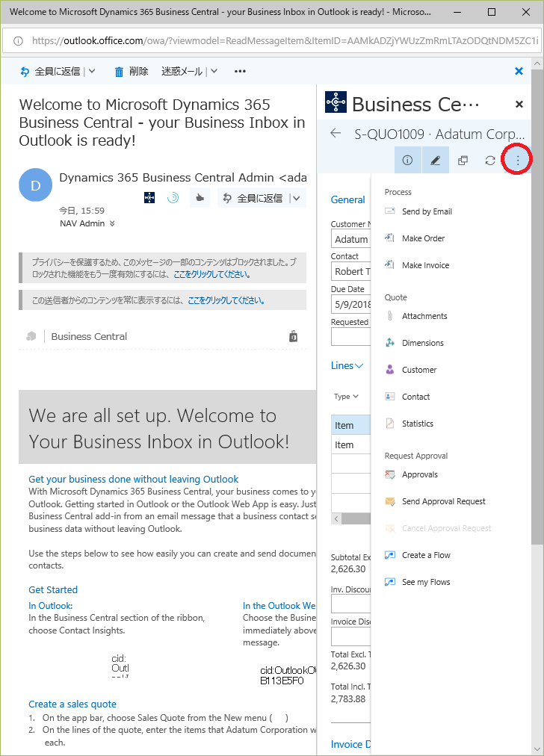Click the lines grid scroll-left arrow
This screenshot has width=544, height=756.
point(336,518)
